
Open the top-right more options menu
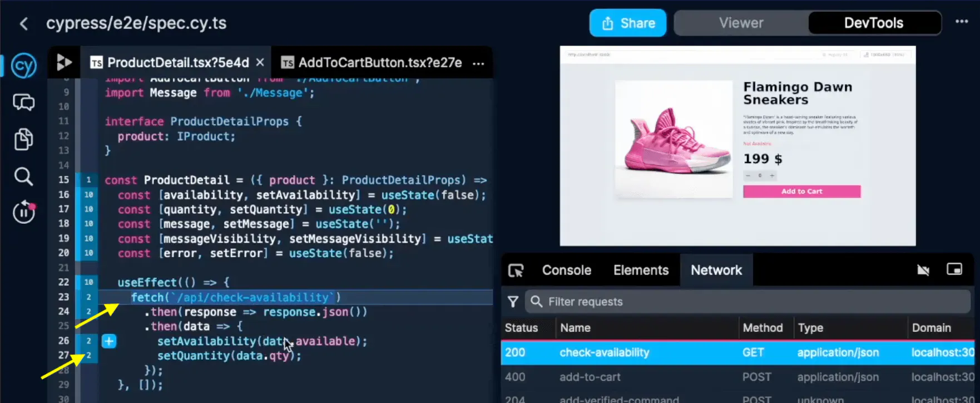(x=962, y=22)
